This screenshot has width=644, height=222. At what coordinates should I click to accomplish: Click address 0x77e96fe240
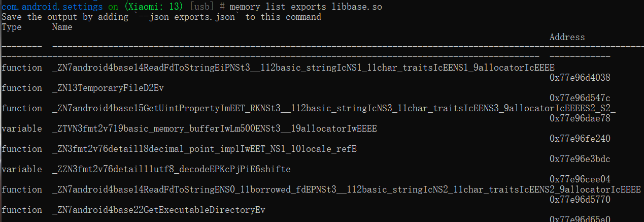[x=580, y=139]
